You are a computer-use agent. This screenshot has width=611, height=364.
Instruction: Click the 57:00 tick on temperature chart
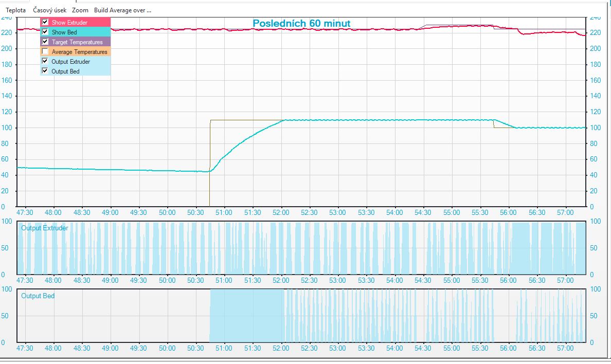(x=565, y=212)
